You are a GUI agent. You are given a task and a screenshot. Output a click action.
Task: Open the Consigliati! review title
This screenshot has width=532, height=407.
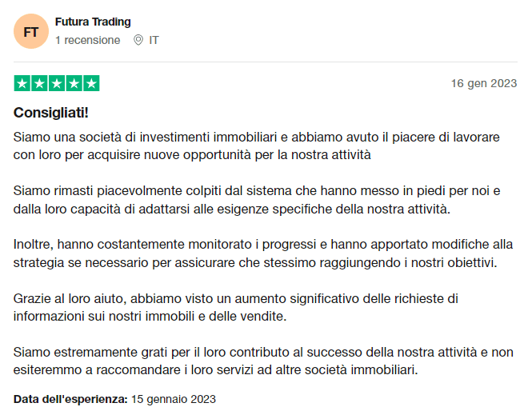[51, 113]
